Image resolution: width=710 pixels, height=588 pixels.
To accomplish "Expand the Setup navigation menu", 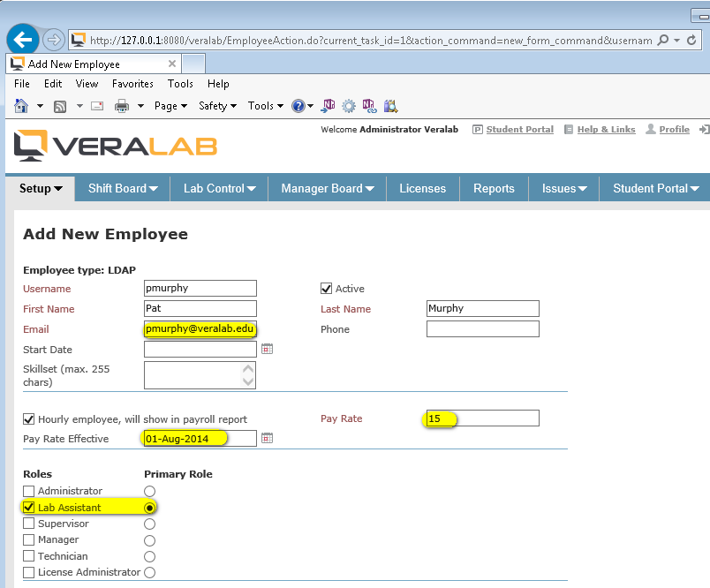I will (41, 188).
